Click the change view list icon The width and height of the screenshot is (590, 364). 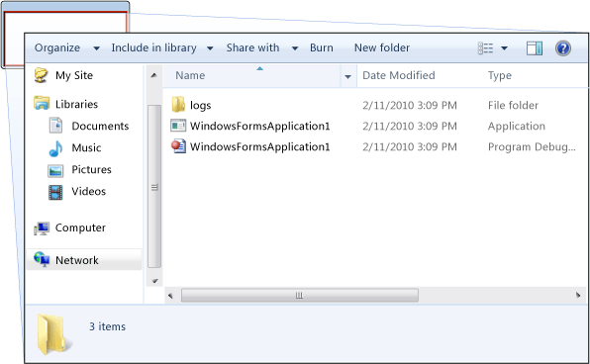coord(485,48)
